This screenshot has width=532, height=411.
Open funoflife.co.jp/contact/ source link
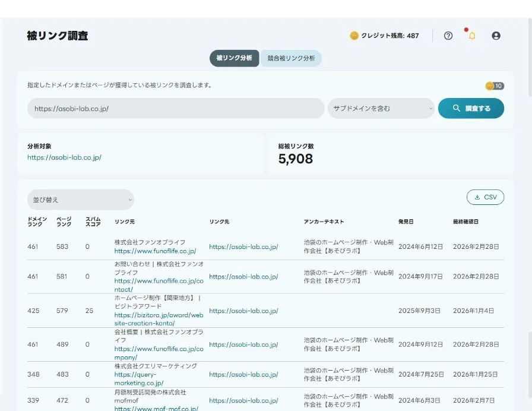click(x=159, y=285)
